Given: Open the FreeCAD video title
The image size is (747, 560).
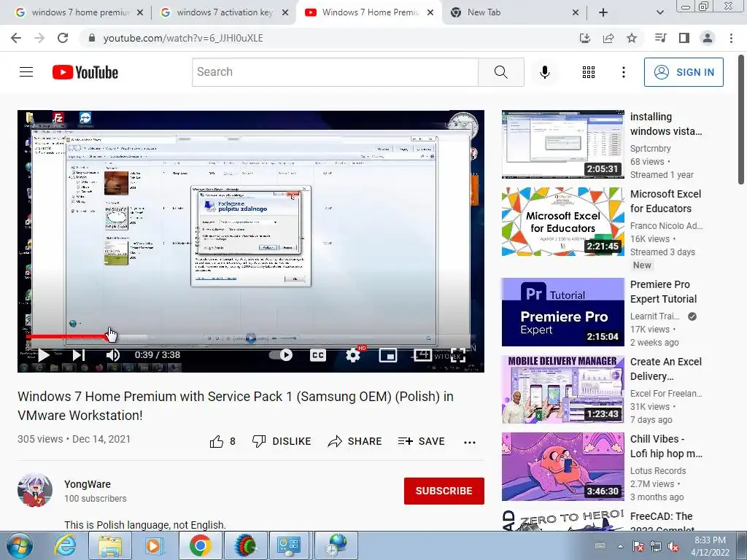Looking at the screenshot, I should [x=662, y=521].
